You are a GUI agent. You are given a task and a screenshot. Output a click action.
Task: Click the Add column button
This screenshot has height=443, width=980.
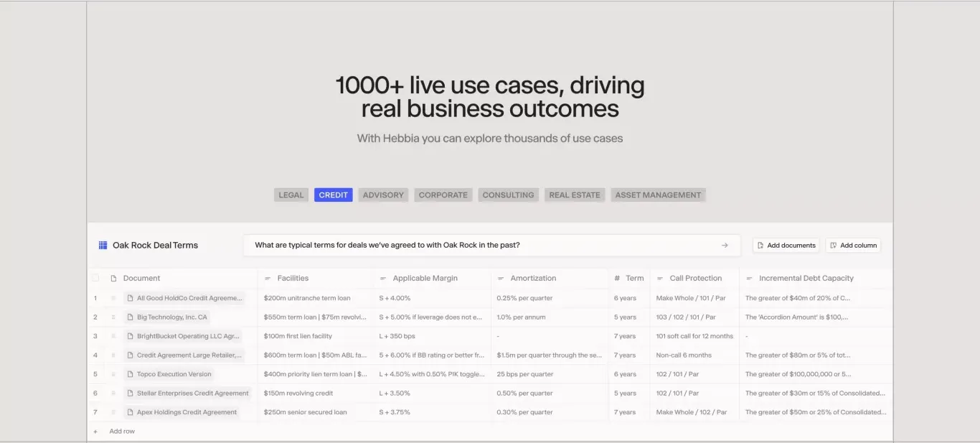pos(853,246)
